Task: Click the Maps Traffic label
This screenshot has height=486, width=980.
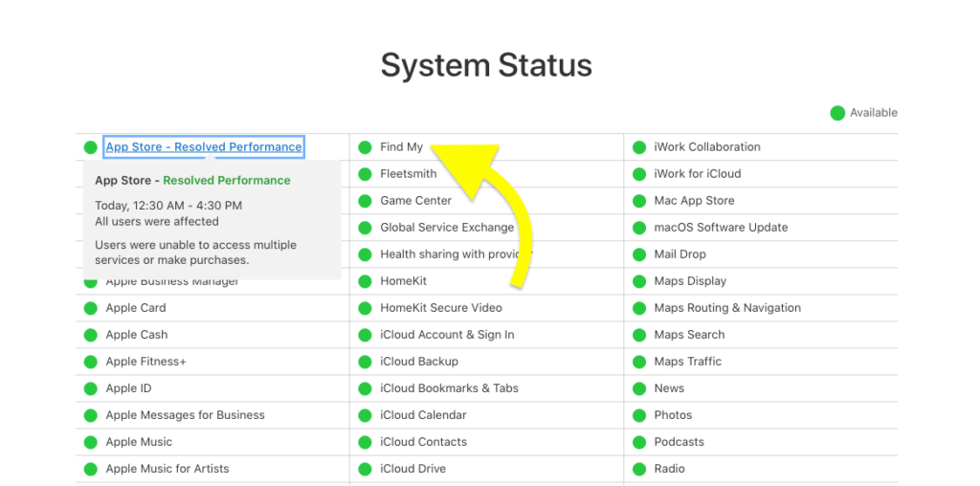Action: coord(687,362)
